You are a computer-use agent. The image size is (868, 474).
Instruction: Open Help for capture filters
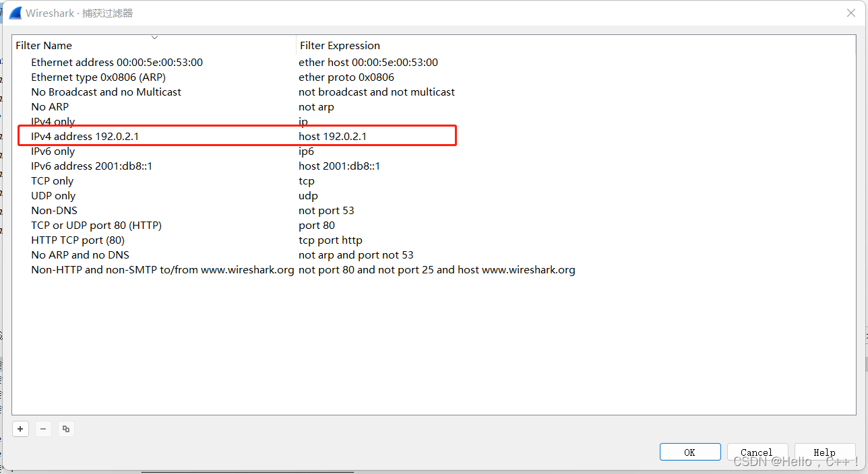(825, 452)
